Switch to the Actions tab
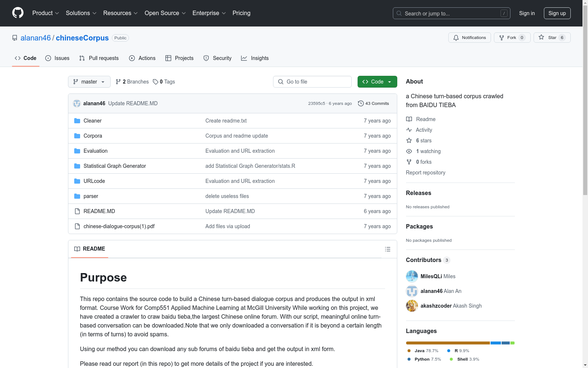Screen dimensions: 588x368 142,58
